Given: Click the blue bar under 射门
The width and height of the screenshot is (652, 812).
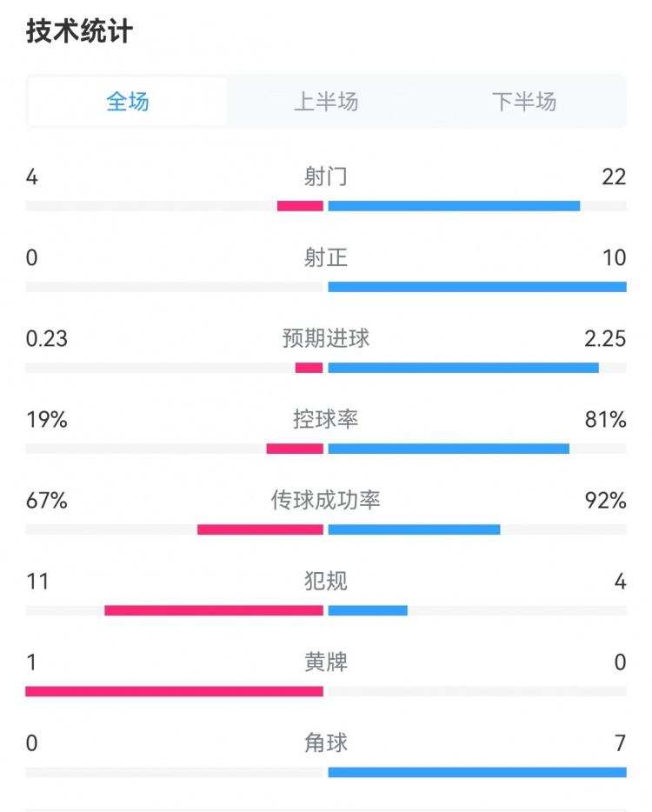Looking at the screenshot, I should pyautogui.click(x=454, y=206).
